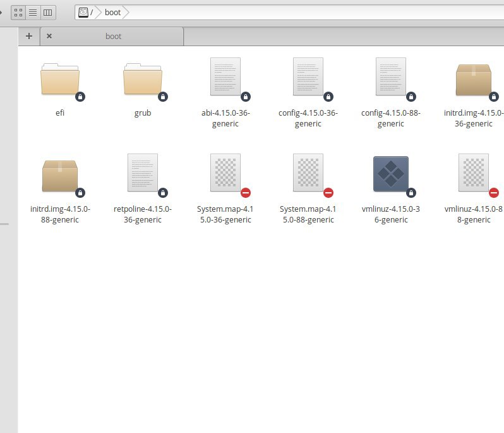Select the System.map-4.15.0-88-generic file icon
504x433 pixels.
coord(308,173)
